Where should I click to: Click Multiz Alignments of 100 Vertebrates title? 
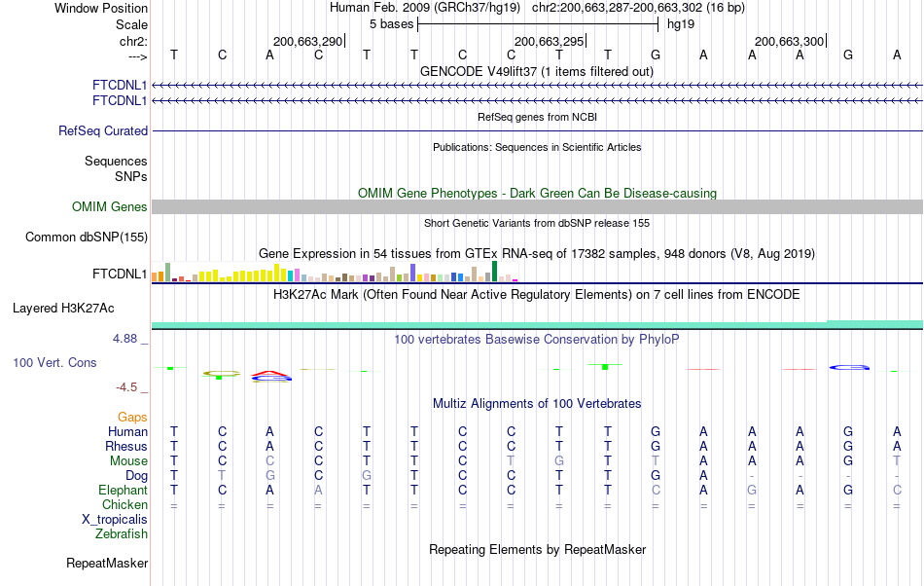[537, 403]
